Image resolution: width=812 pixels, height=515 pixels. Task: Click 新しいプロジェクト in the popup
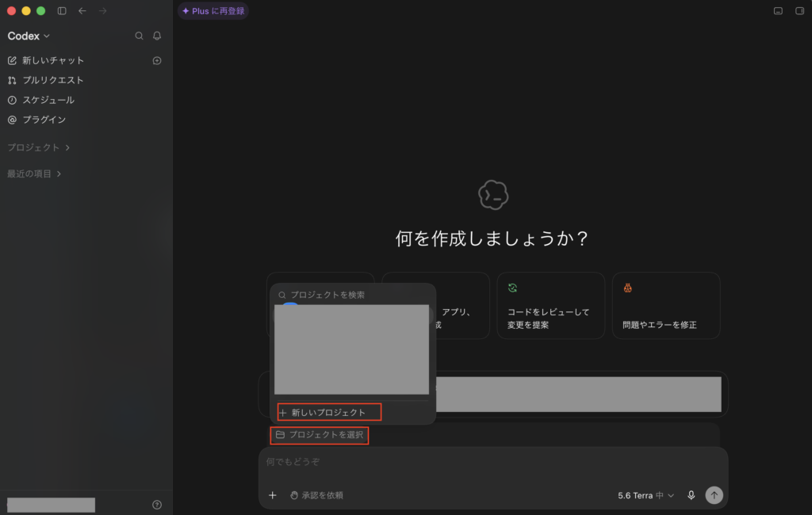click(329, 413)
